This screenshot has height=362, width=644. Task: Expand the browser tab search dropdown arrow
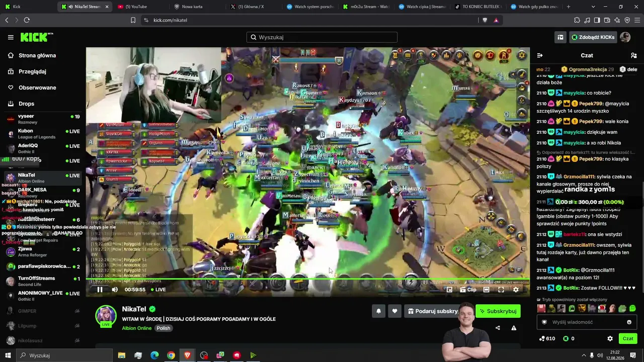pos(593,7)
